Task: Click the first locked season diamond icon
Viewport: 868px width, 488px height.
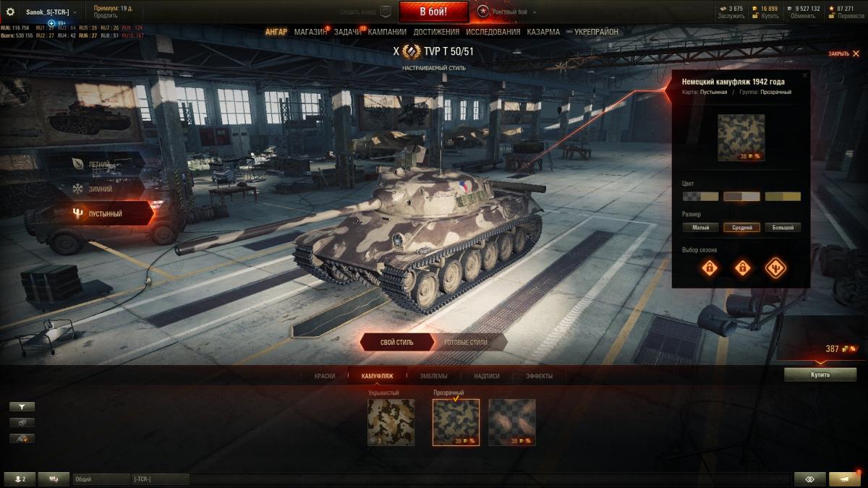Action: tap(710, 268)
